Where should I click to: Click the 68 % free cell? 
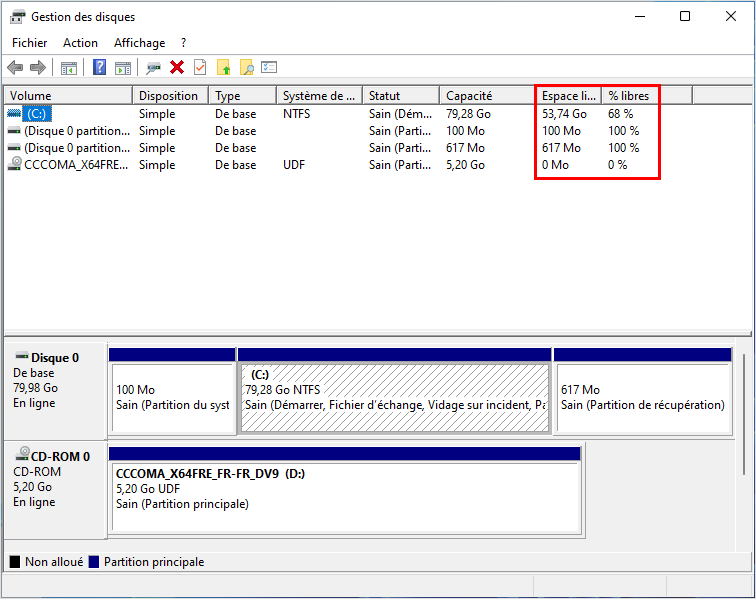[x=621, y=114]
